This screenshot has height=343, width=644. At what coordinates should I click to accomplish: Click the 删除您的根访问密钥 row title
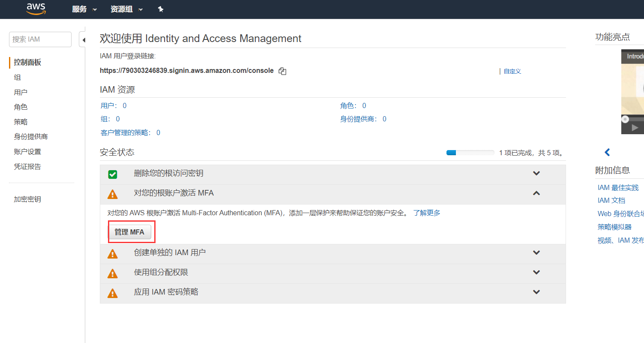[x=169, y=173]
